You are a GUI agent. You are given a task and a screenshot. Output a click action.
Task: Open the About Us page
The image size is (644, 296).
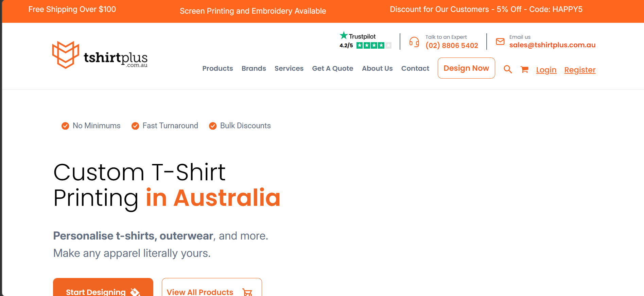pyautogui.click(x=377, y=68)
